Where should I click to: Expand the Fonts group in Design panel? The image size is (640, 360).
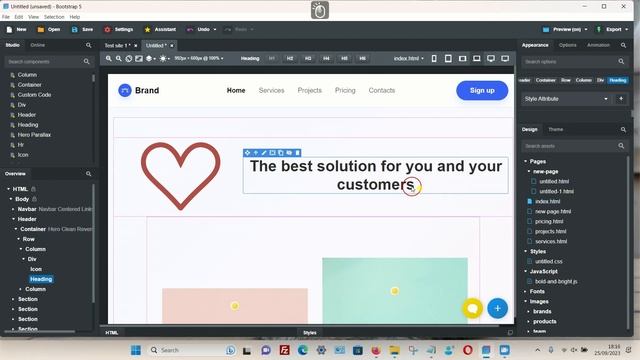point(526,291)
